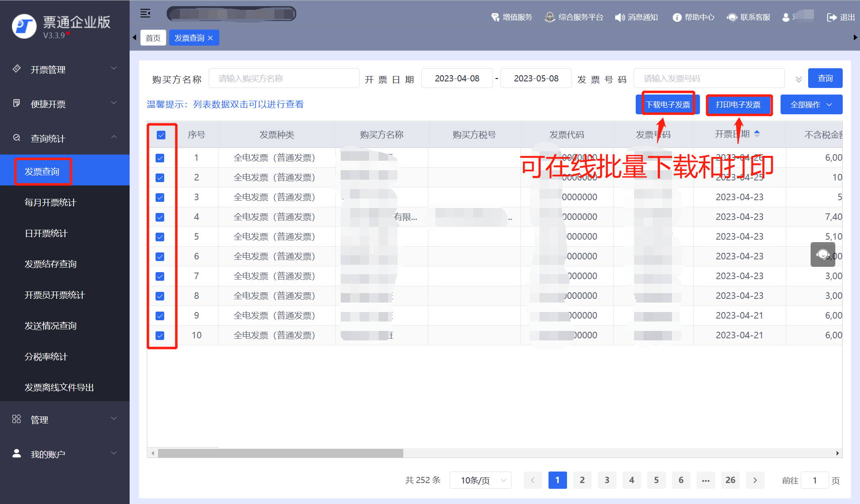This screenshot has width=860, height=504.
Task: Open 发送情况查询 in the sidebar
Action: point(65,326)
